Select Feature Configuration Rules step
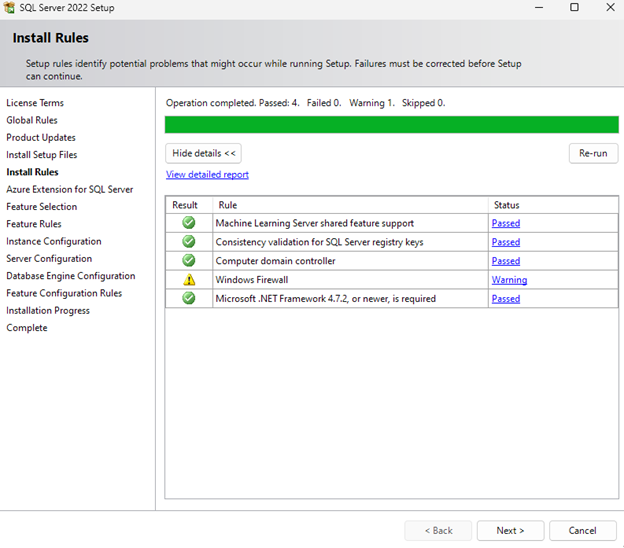Screen dimensions: 624x548 pos(64,293)
